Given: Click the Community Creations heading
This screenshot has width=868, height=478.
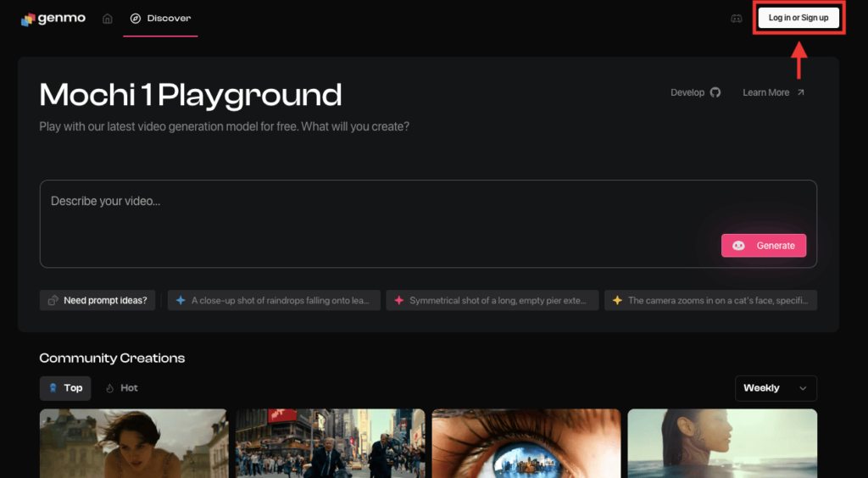Looking at the screenshot, I should [112, 358].
